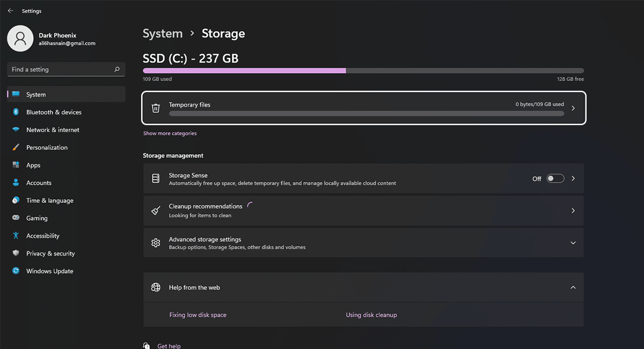This screenshot has height=349, width=644.
Task: Click the Dark Phoenix profile avatar
Action: click(20, 38)
